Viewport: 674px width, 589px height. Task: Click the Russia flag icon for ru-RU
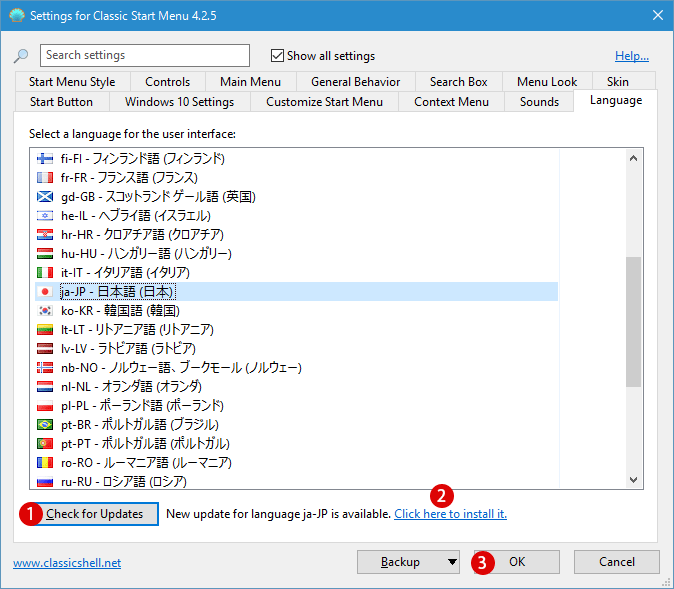(x=45, y=482)
